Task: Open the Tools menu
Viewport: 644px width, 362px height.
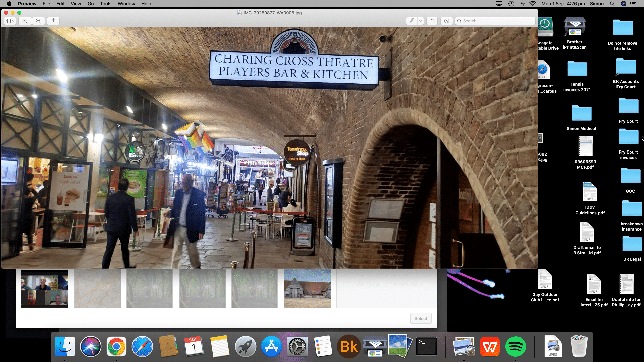Action: coord(106,4)
